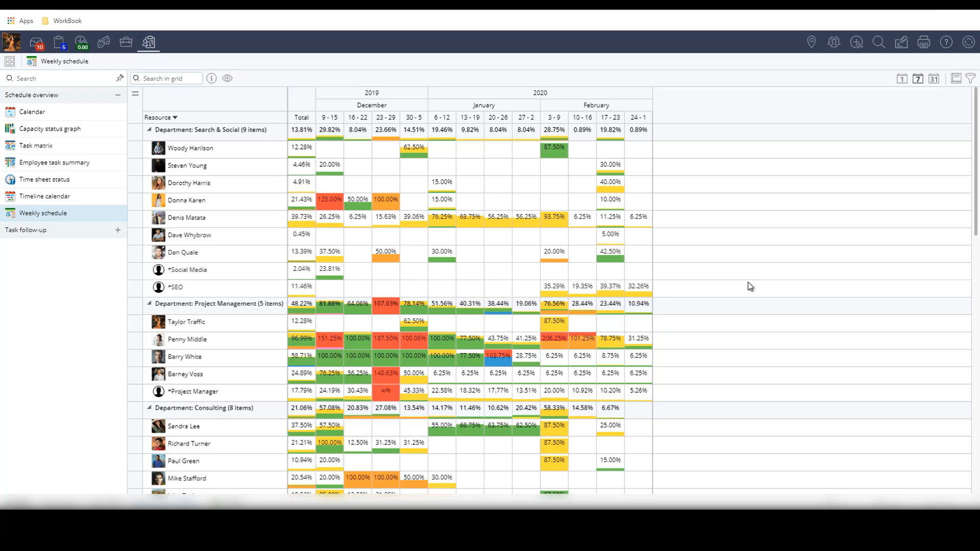Screen dimensions: 980x551
Task: Click the help question mark icon
Action: [946, 42]
